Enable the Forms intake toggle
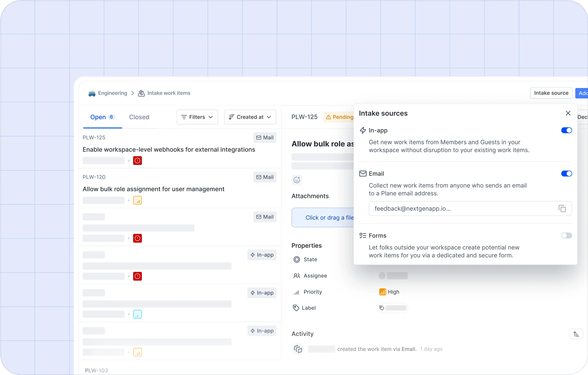The width and height of the screenshot is (588, 375). coord(566,236)
